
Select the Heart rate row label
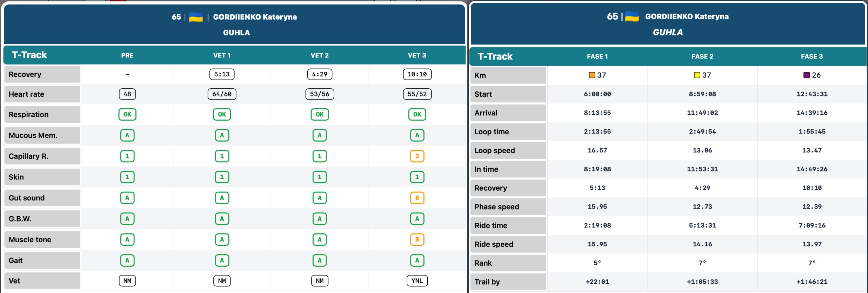[42, 94]
